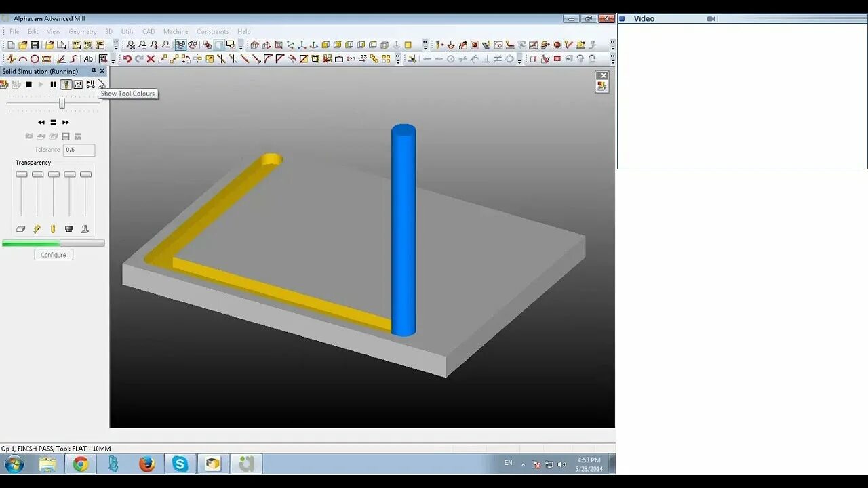Speed up simulation with fast-forward arrows

coord(66,123)
